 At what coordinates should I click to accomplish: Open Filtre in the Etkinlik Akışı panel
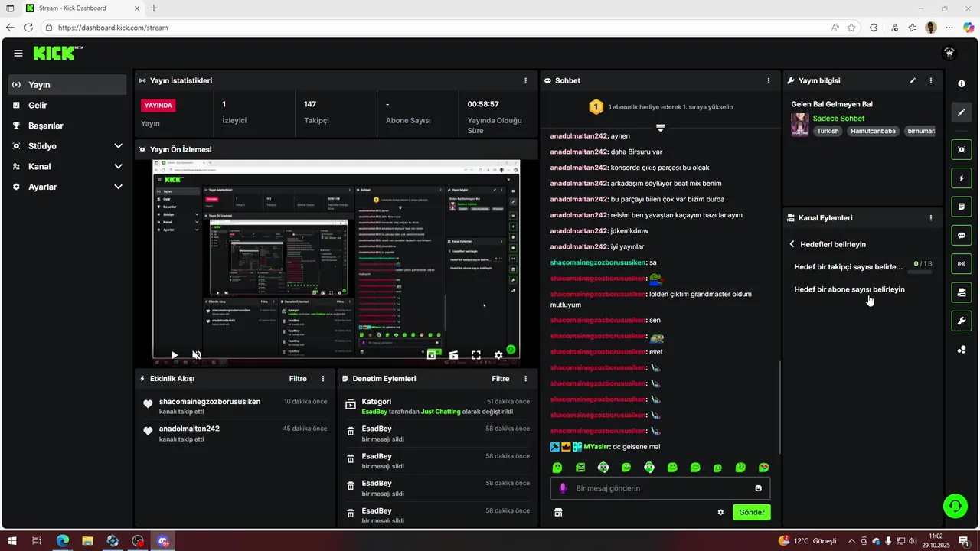[x=298, y=379]
